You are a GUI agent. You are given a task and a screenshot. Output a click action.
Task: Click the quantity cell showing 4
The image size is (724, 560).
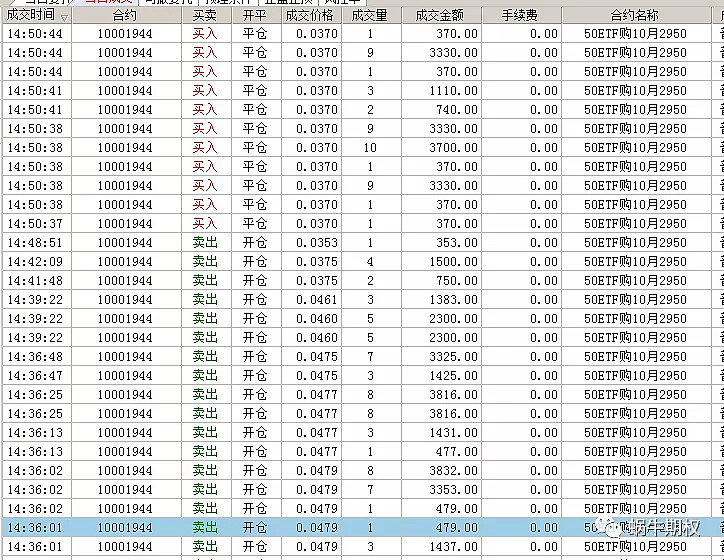click(x=370, y=262)
